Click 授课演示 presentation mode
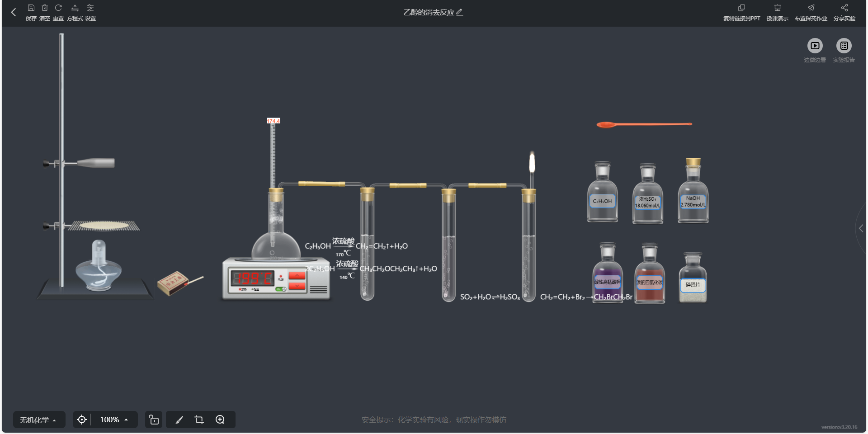The width and height of the screenshot is (868, 434). pyautogui.click(x=777, y=13)
